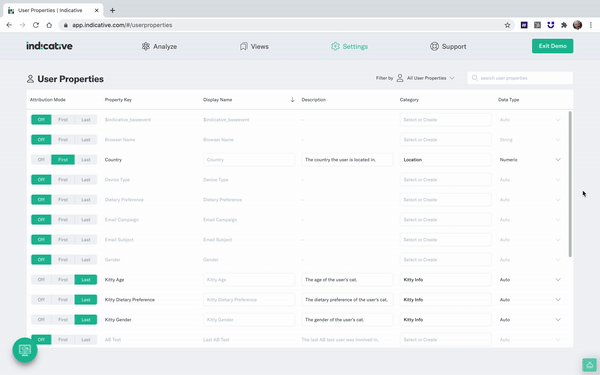Sort by Data Type column header
The height and width of the screenshot is (375, 600).
509,100
